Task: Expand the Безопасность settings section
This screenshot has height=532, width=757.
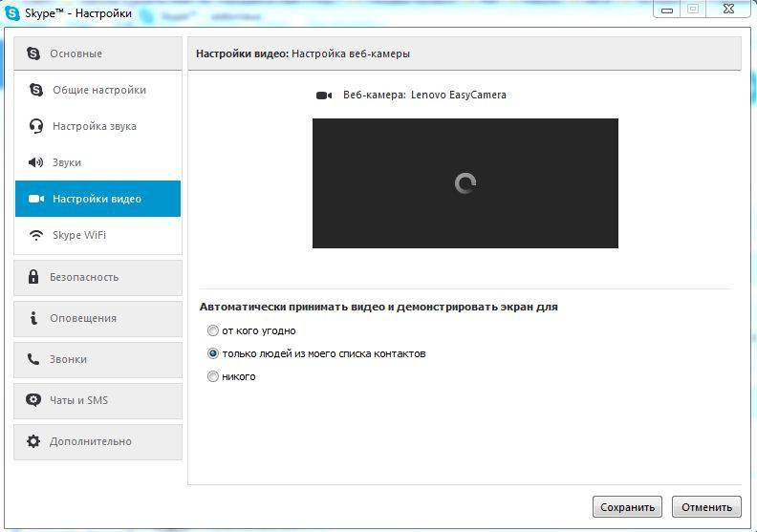Action: (x=98, y=277)
